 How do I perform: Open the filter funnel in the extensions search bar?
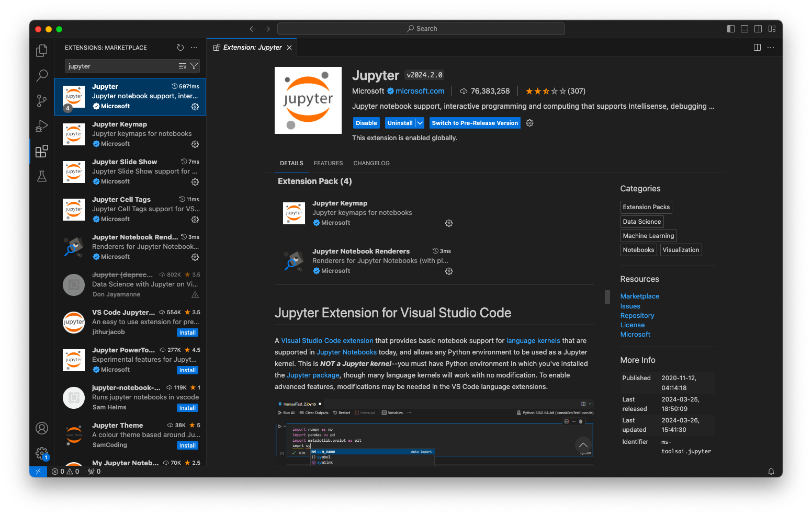click(194, 66)
